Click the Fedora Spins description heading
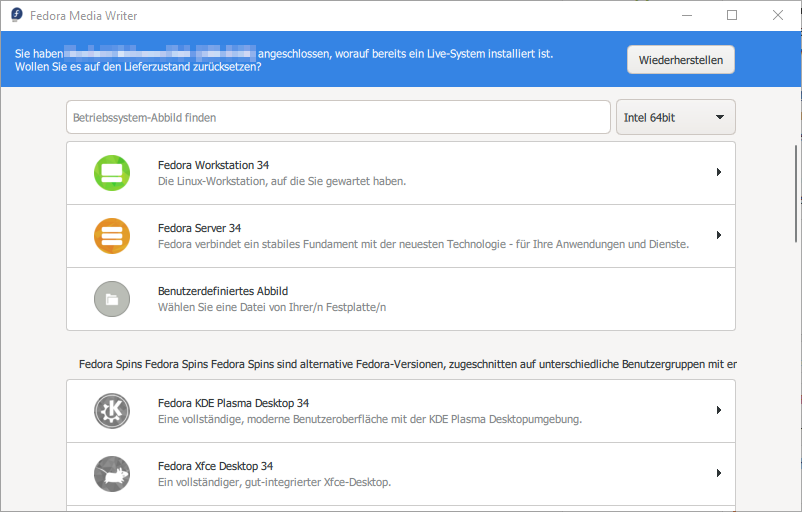Screen dimensions: 802x512 click(x=408, y=364)
